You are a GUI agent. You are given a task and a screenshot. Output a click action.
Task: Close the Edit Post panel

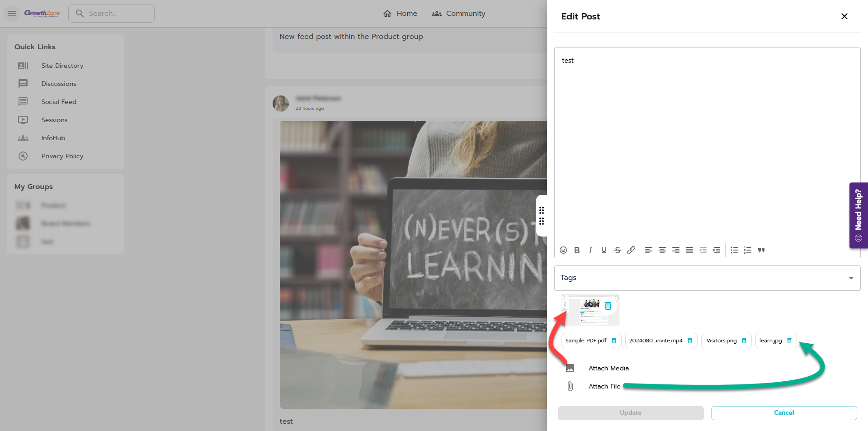[x=844, y=16]
